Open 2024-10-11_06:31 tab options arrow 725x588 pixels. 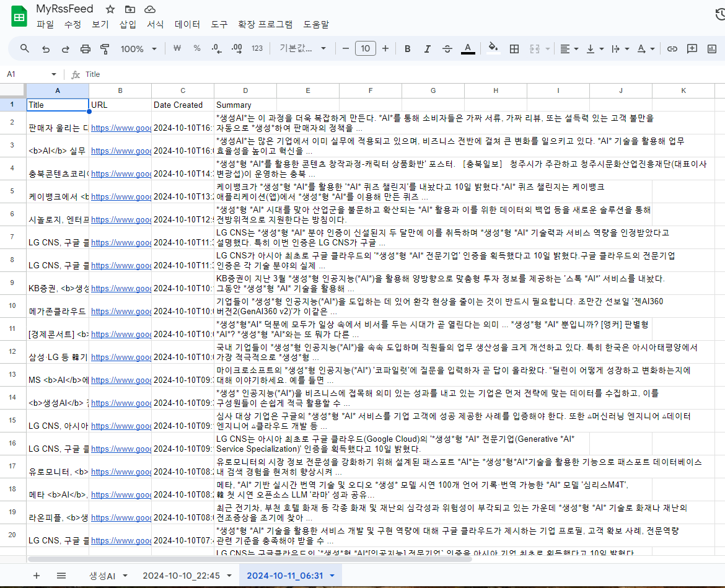coord(332,576)
